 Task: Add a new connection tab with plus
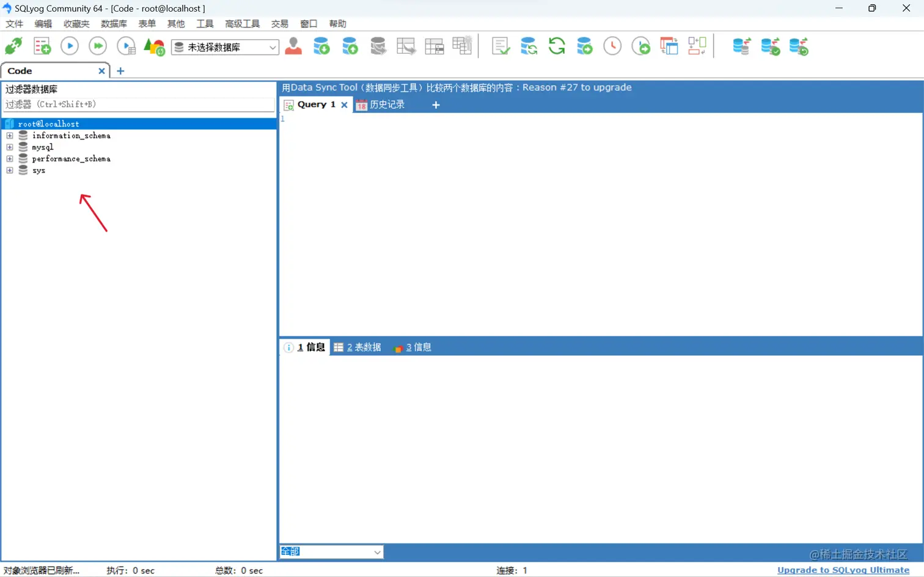pyautogui.click(x=120, y=71)
